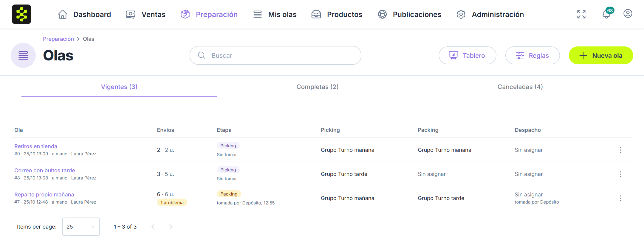Go to previous page of results
This screenshot has height=250, width=644.
coord(153,227)
